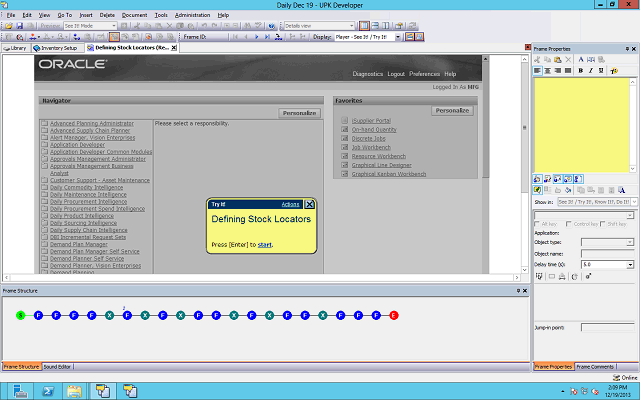Click the globe icon in top toolbar

[272, 26]
